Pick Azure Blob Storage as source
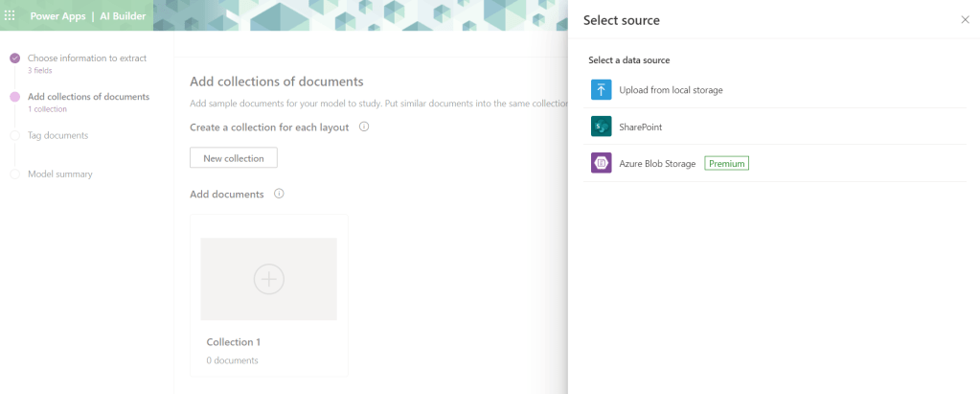The image size is (980, 394). 657,164
